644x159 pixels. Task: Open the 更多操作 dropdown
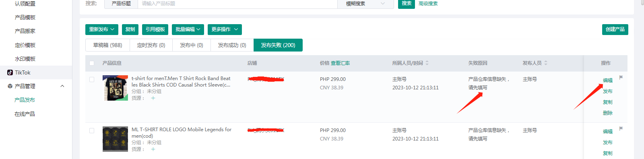coord(225,29)
